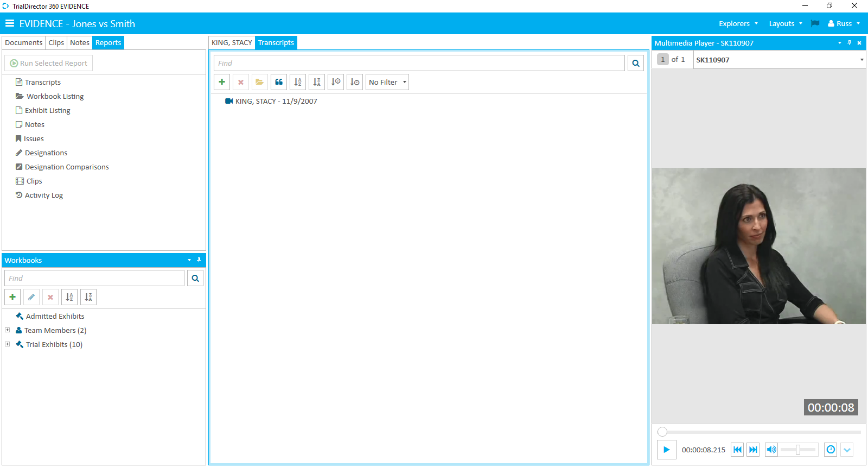Image resolution: width=868 pixels, height=467 pixels.
Task: Click the edit workbook pencil icon
Action: click(x=31, y=297)
